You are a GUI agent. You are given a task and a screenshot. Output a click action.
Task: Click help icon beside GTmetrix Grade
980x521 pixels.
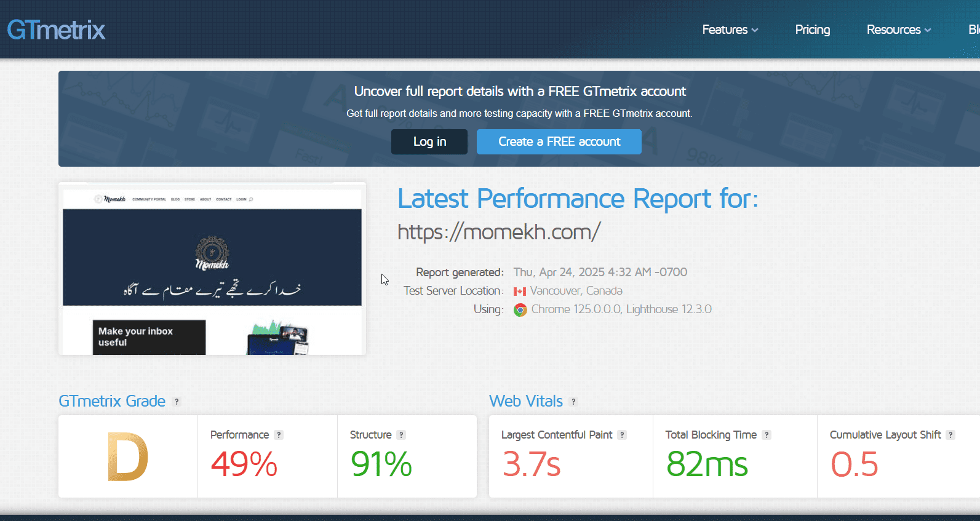tap(177, 402)
